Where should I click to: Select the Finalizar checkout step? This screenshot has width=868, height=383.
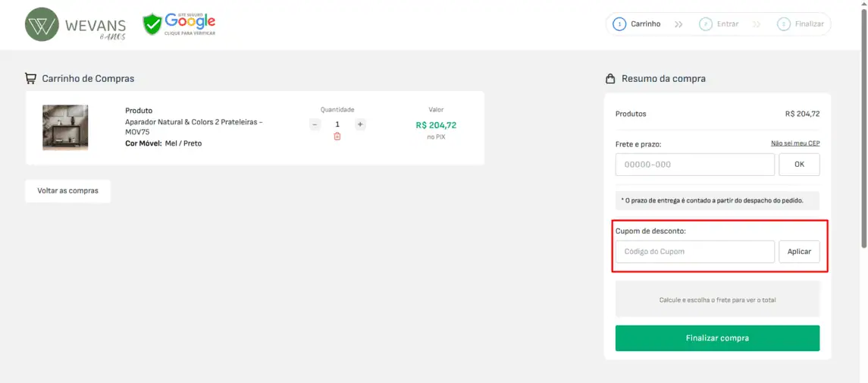coord(801,24)
